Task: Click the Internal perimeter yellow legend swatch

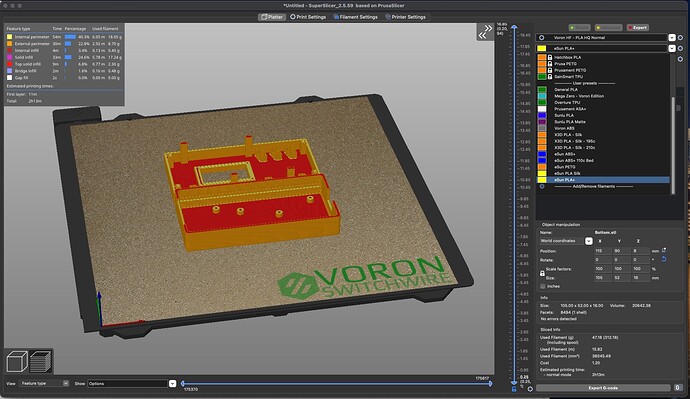Action: (9, 37)
